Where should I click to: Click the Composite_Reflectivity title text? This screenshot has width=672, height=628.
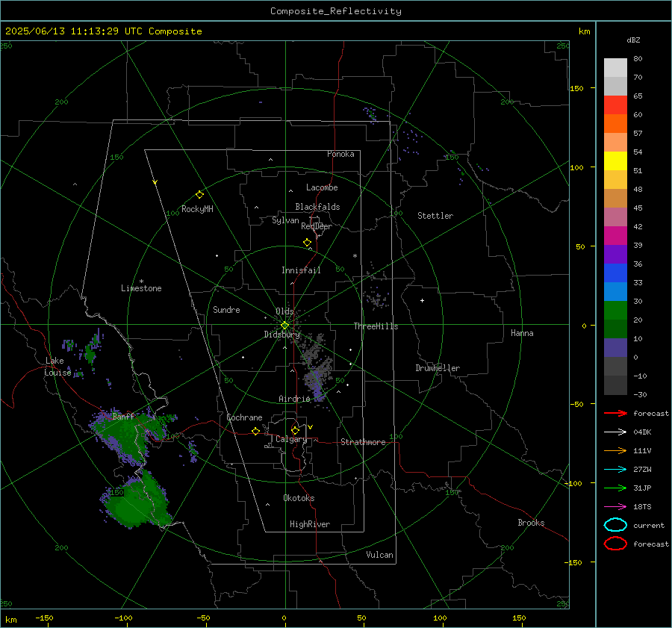[336, 11]
